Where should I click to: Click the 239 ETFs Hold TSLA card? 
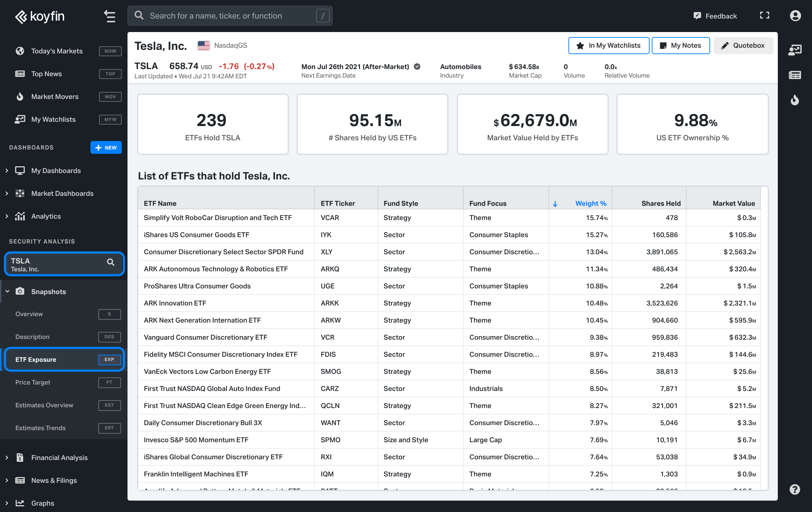coord(213,124)
